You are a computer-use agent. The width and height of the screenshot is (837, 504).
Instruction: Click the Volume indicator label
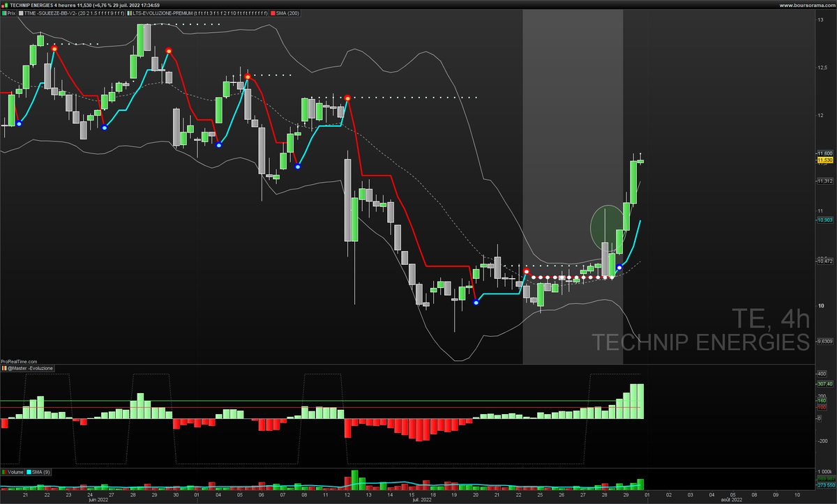[11, 472]
